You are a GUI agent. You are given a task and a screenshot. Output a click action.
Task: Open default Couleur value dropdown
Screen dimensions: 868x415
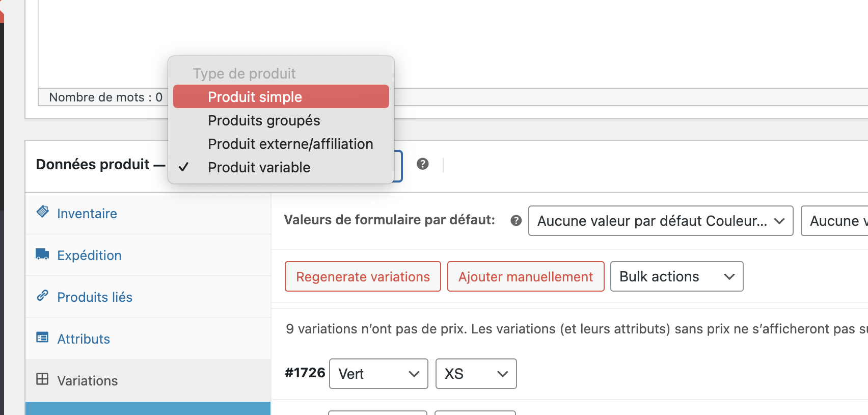pos(660,221)
